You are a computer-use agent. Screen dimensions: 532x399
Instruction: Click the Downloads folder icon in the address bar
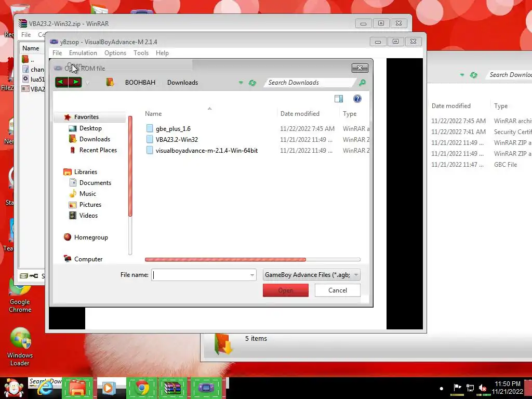click(110, 82)
